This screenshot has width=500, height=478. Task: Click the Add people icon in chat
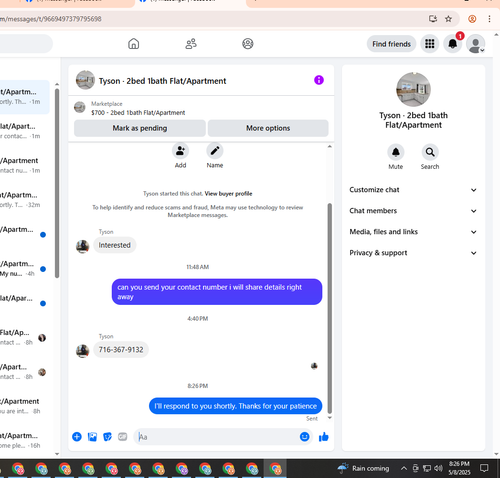tap(180, 151)
